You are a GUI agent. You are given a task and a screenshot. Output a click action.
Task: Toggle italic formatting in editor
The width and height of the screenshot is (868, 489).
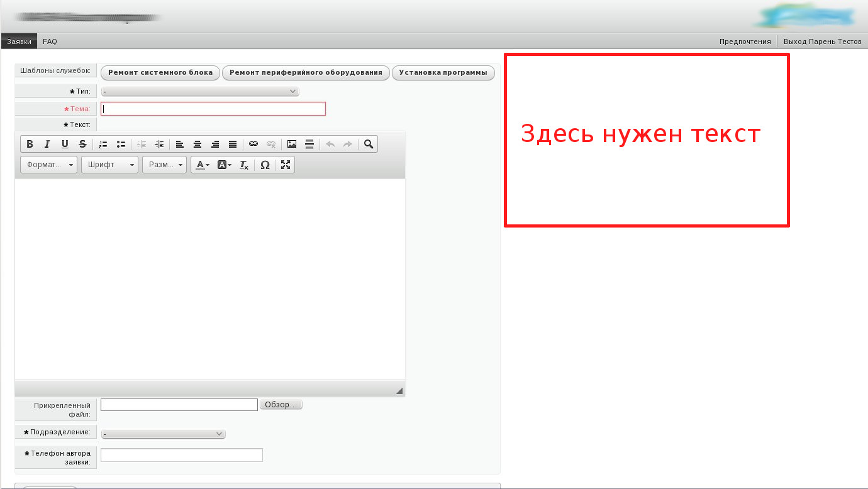tap(47, 144)
